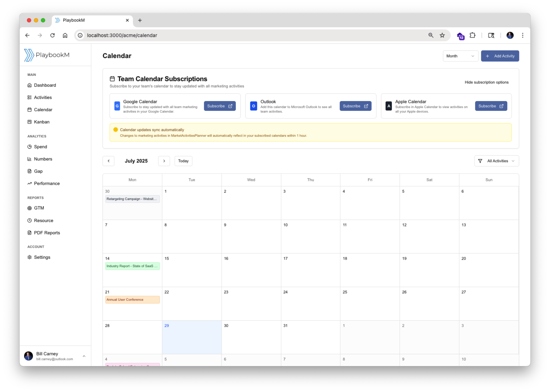550x392 pixels.
Task: Click the Add Activity button
Action: coord(500,56)
